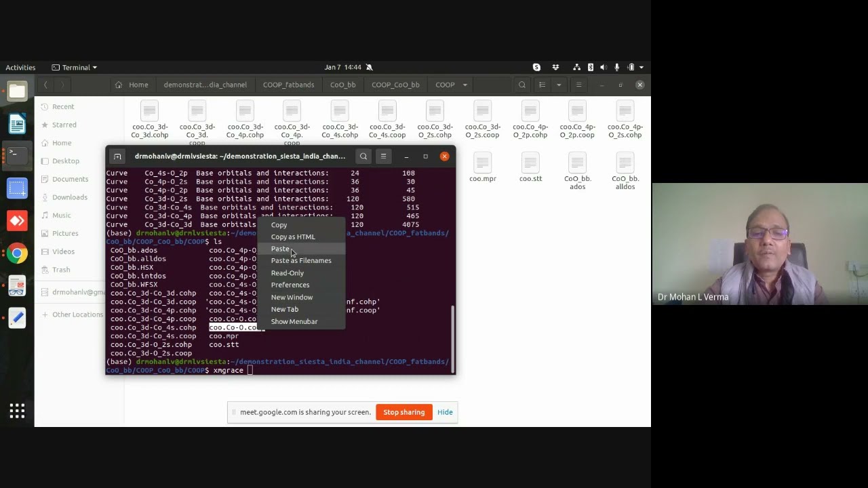868x488 pixels.
Task: Open Starred in Files sidebar
Action: click(64, 125)
